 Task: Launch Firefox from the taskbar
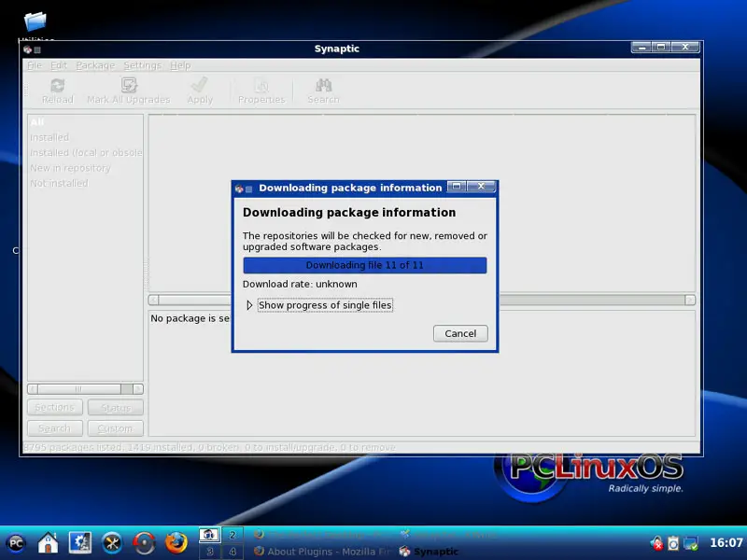tap(176, 543)
